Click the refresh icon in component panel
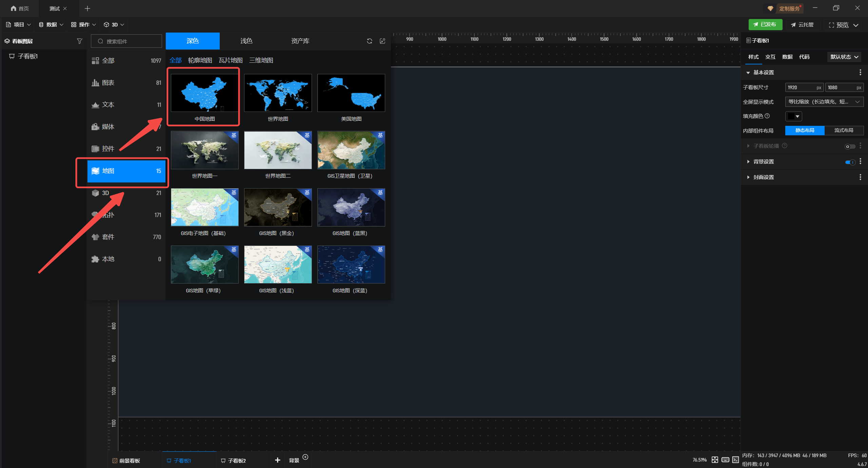Viewport: 868px width, 468px height. click(370, 41)
